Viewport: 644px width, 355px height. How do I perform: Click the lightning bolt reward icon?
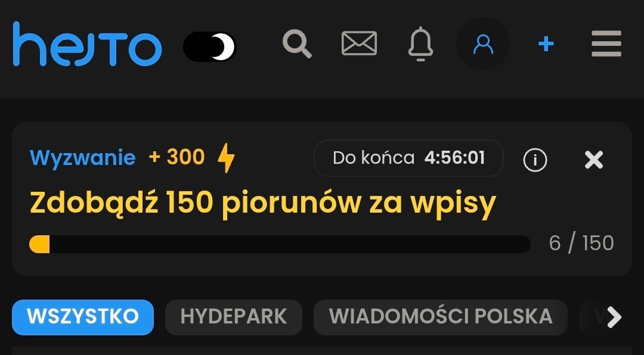227,158
